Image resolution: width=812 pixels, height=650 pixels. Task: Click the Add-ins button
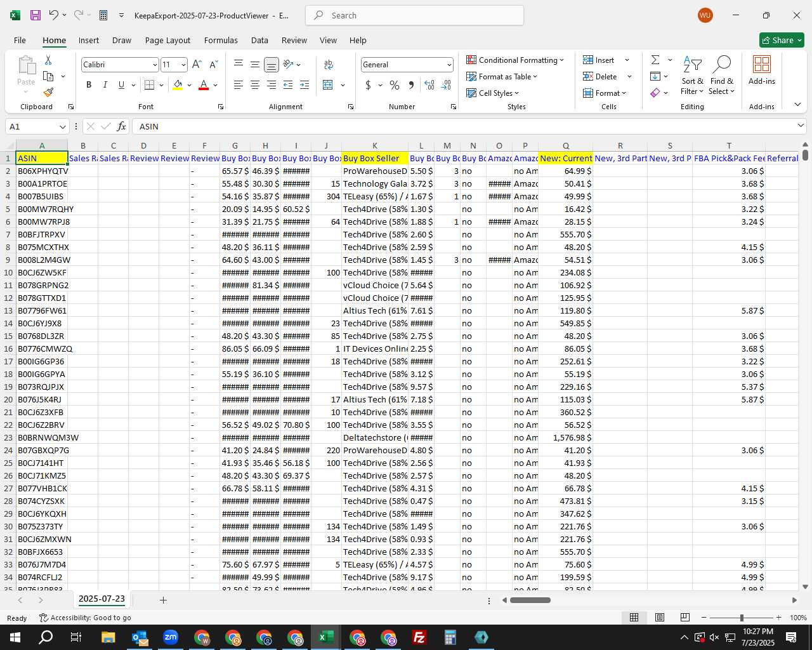[x=762, y=70]
